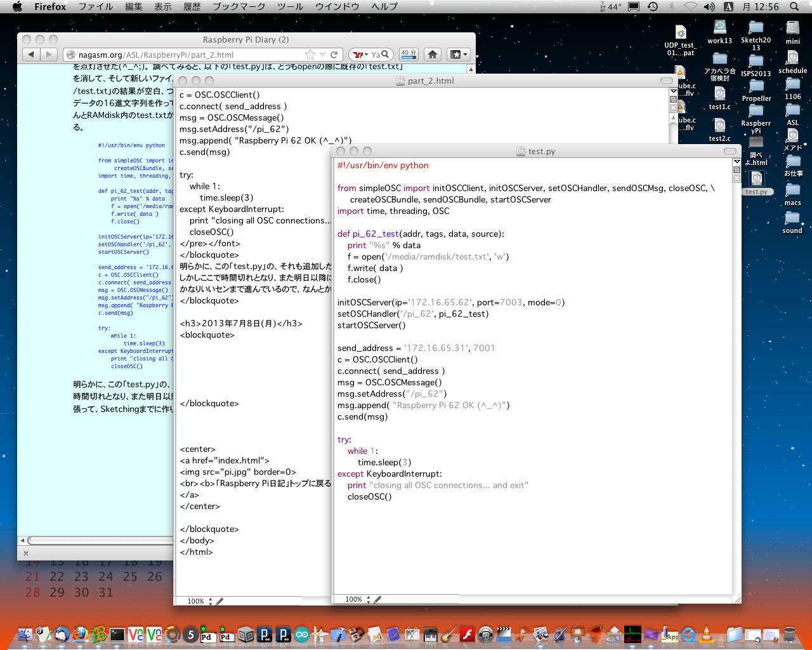Open the Firefox bookmarks menu dropdown
Image resolution: width=812 pixels, height=650 pixels.
tap(458, 55)
